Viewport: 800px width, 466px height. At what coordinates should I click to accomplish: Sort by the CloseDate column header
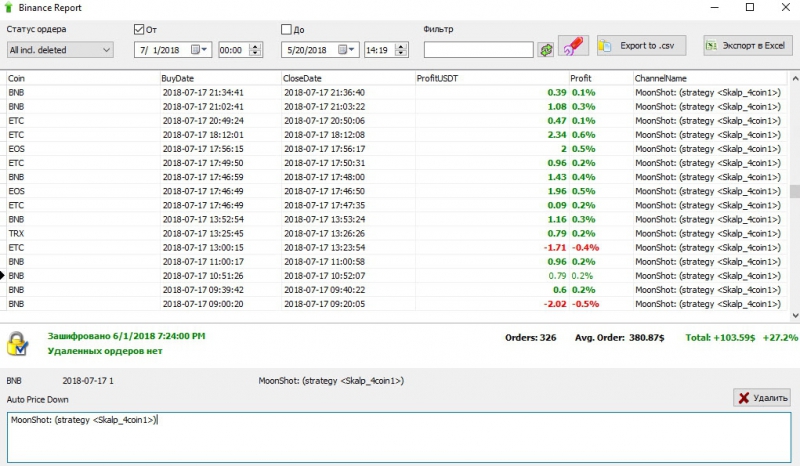(348, 78)
